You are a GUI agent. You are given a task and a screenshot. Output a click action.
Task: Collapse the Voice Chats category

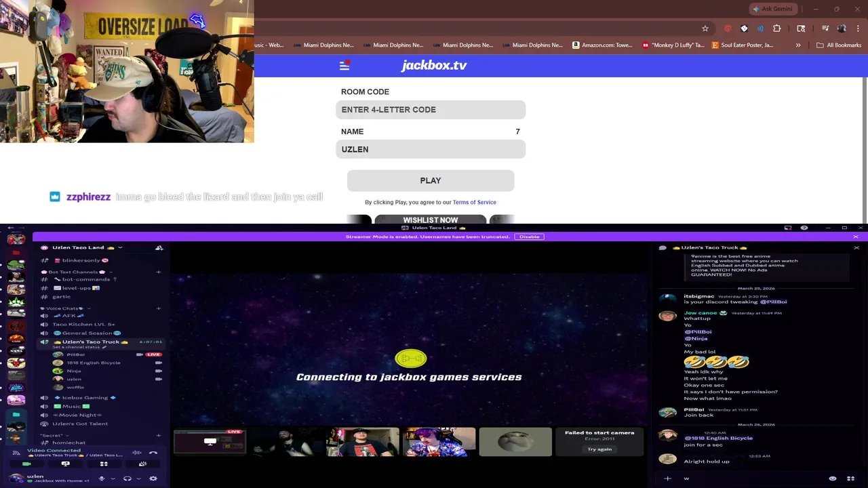64,308
